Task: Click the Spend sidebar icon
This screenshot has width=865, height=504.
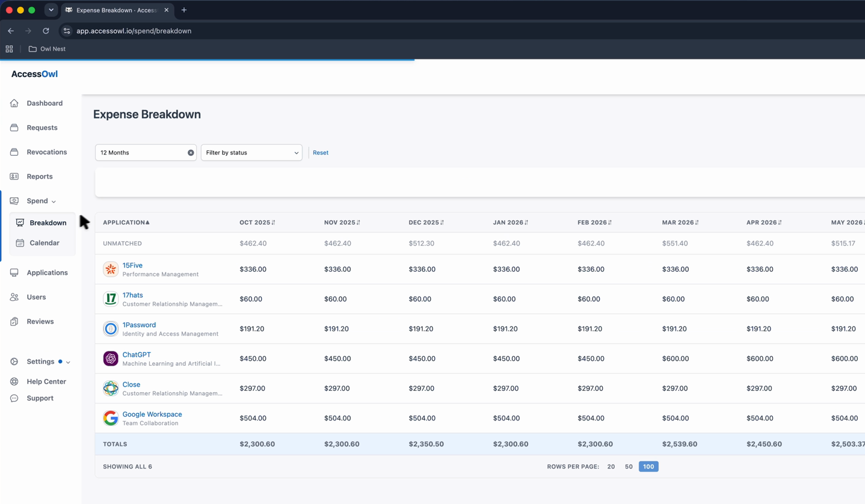Action: coord(14,201)
